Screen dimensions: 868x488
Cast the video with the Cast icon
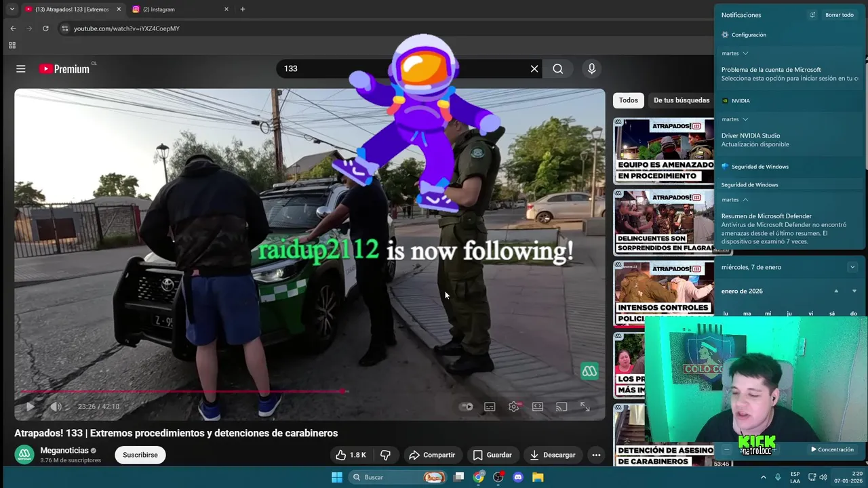pos(561,407)
